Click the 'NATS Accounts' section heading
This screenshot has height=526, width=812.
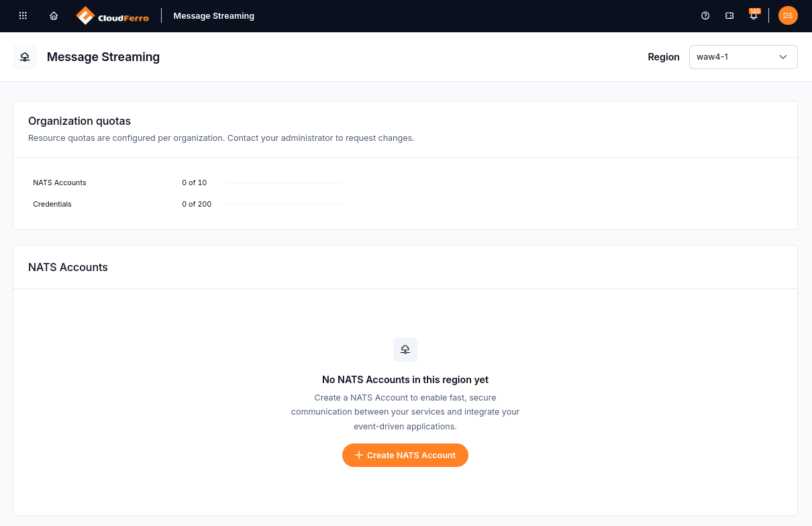68,267
